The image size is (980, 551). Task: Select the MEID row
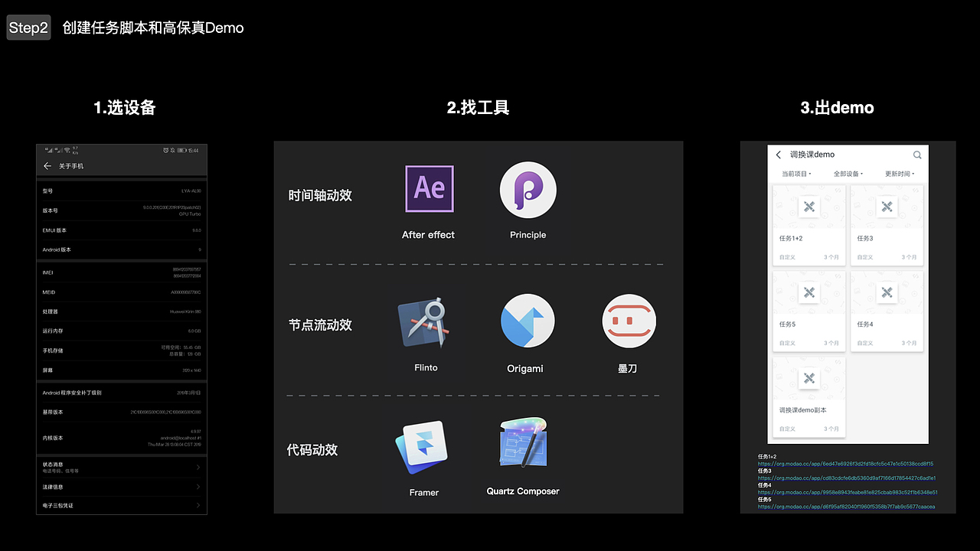122,292
